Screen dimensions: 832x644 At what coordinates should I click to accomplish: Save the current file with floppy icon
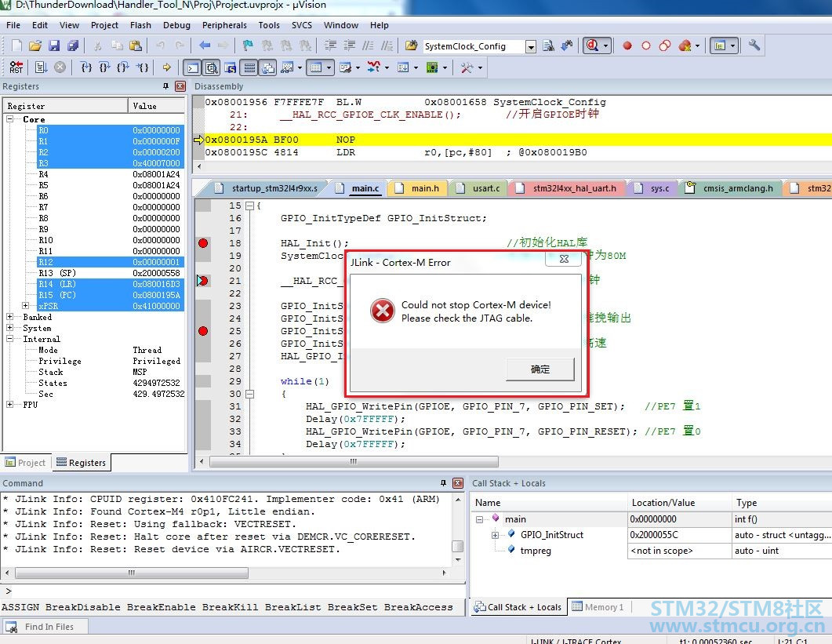click(x=54, y=45)
